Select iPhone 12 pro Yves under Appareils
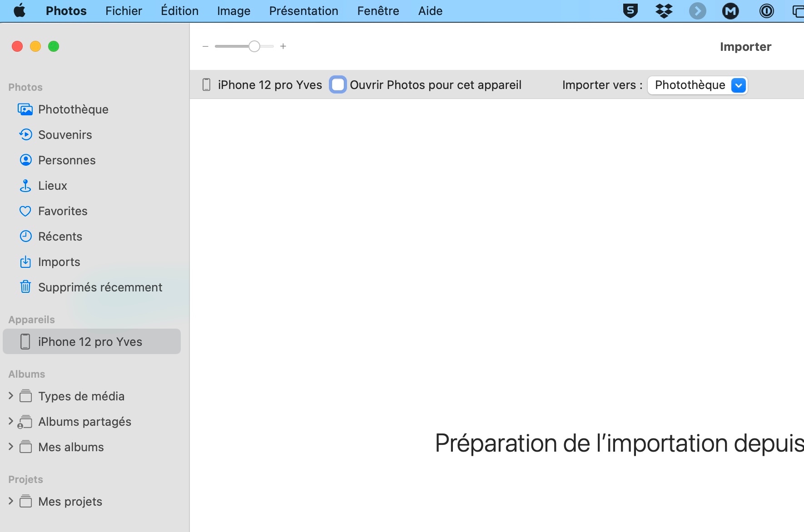The height and width of the screenshot is (532, 804). tap(92, 342)
